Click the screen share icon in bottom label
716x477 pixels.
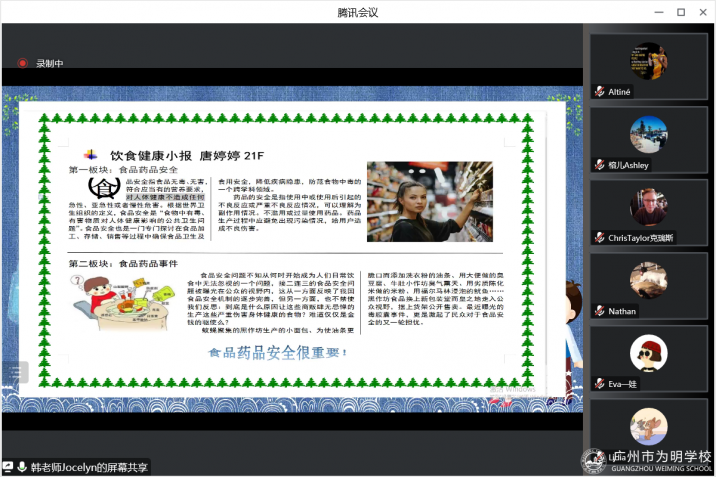[x=9, y=467]
